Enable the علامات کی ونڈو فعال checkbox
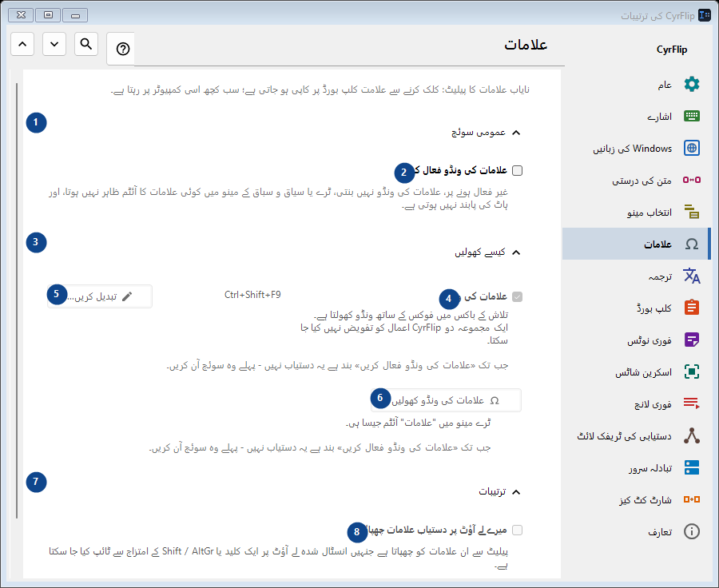 (x=517, y=170)
